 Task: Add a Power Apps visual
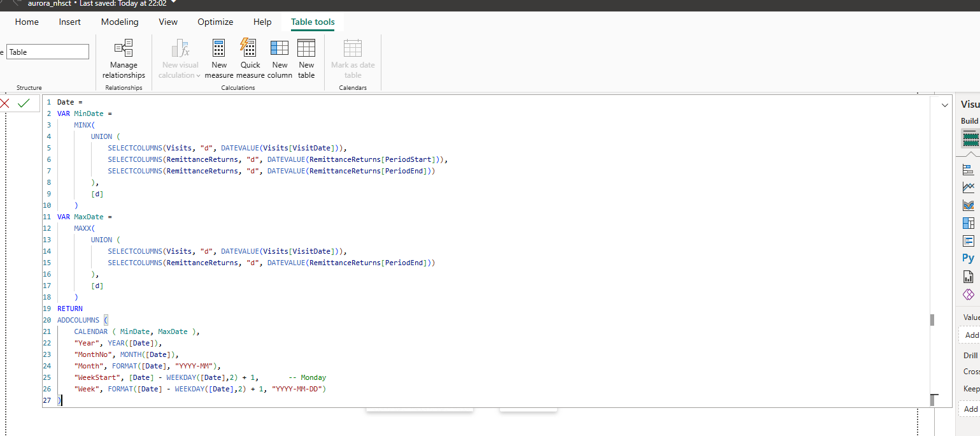(969, 294)
